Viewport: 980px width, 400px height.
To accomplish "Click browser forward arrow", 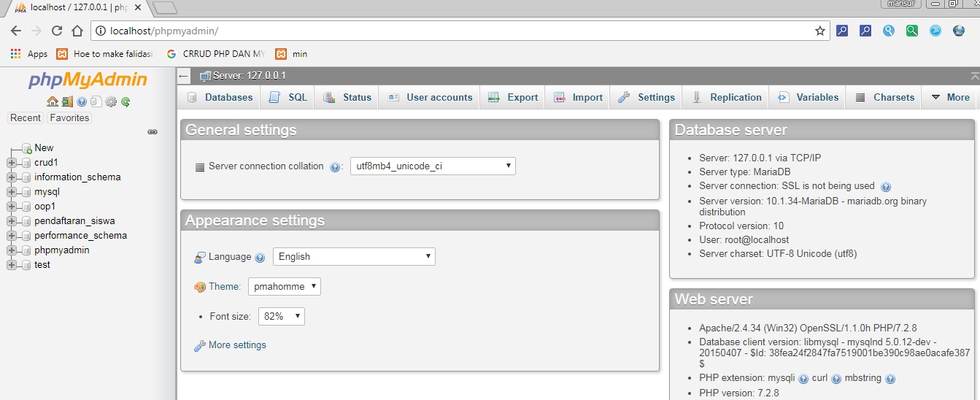I will [36, 31].
